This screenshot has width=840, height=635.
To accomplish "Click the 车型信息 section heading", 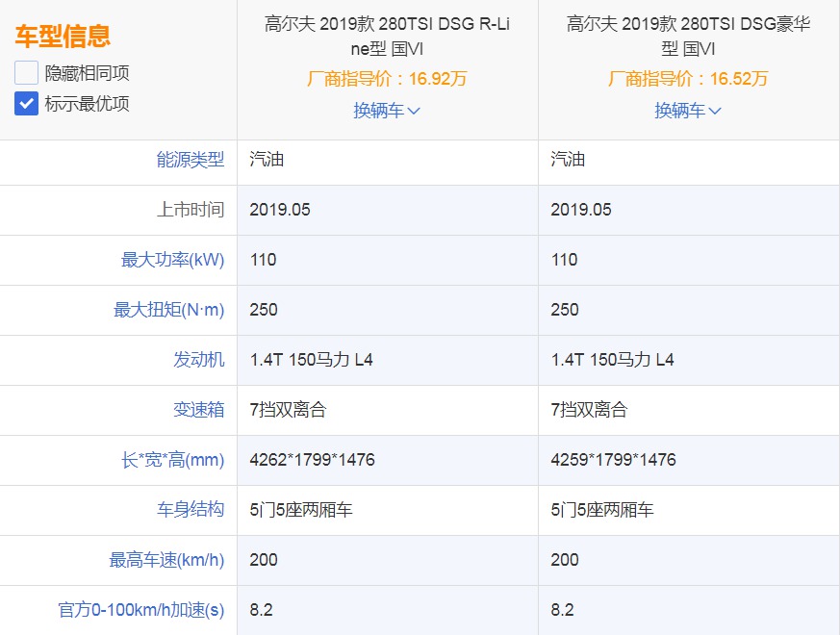I will pos(63,37).
